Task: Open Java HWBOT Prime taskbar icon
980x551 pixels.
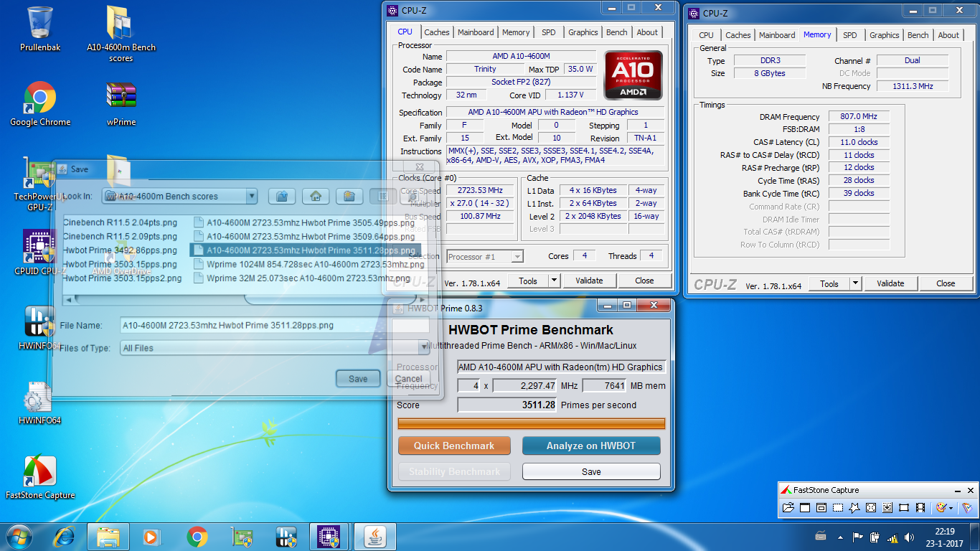Action: [x=374, y=536]
